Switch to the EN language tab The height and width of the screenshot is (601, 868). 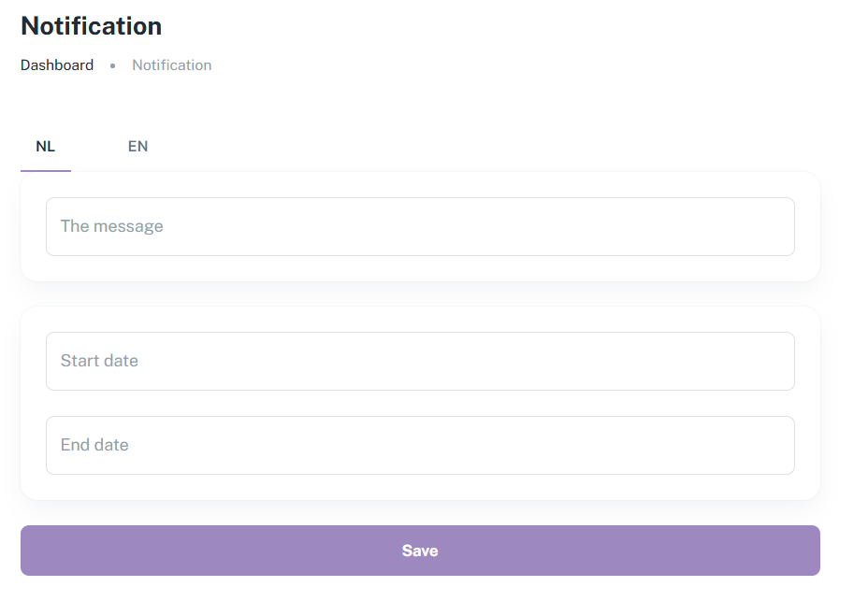point(137,147)
